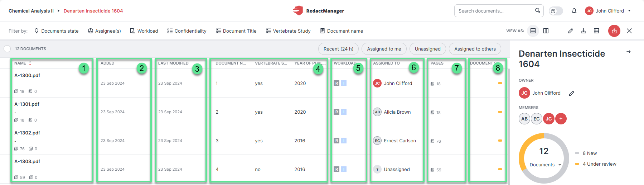Select the Assigned to me quick filter
The height and width of the screenshot is (185, 644).
[x=384, y=49]
